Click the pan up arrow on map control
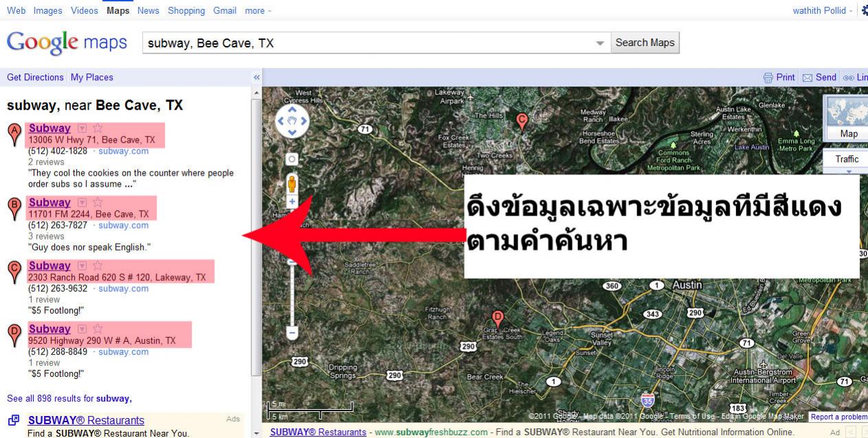Screen dimensions: 868x438 click(292, 110)
